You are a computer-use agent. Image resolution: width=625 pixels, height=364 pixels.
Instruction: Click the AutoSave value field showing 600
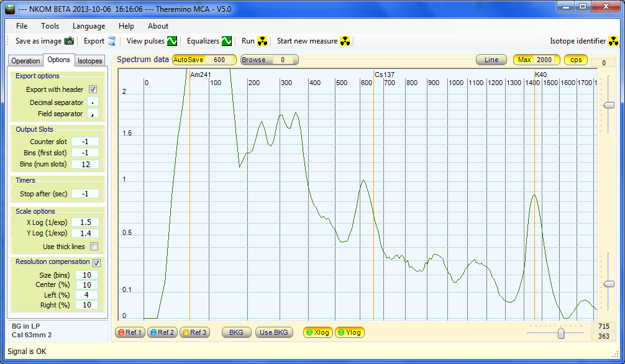[220, 60]
